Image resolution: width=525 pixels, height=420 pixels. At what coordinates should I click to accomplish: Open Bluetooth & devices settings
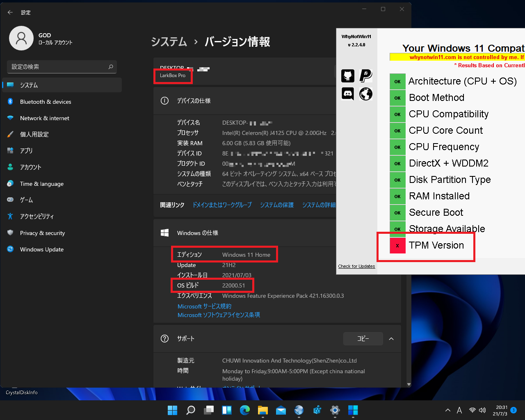62,102
